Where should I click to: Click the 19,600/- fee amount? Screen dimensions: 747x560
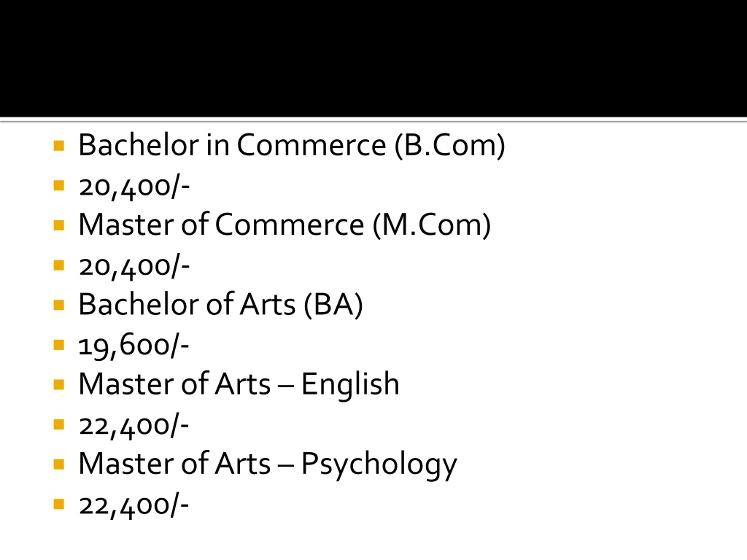click(x=134, y=345)
